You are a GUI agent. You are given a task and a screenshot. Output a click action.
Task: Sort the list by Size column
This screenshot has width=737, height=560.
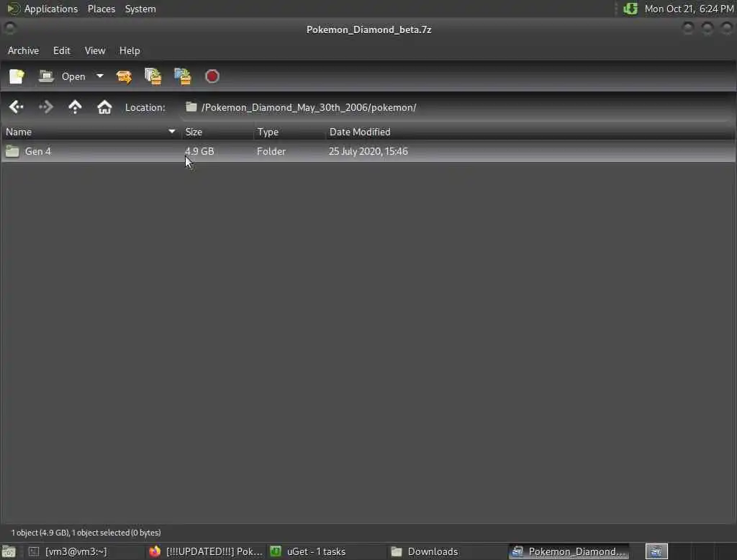pos(217,132)
